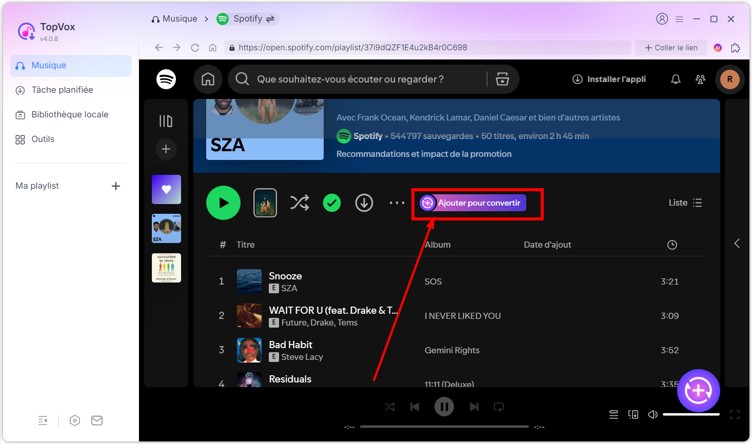Click Installer l'appli
The image size is (752, 444).
click(609, 79)
